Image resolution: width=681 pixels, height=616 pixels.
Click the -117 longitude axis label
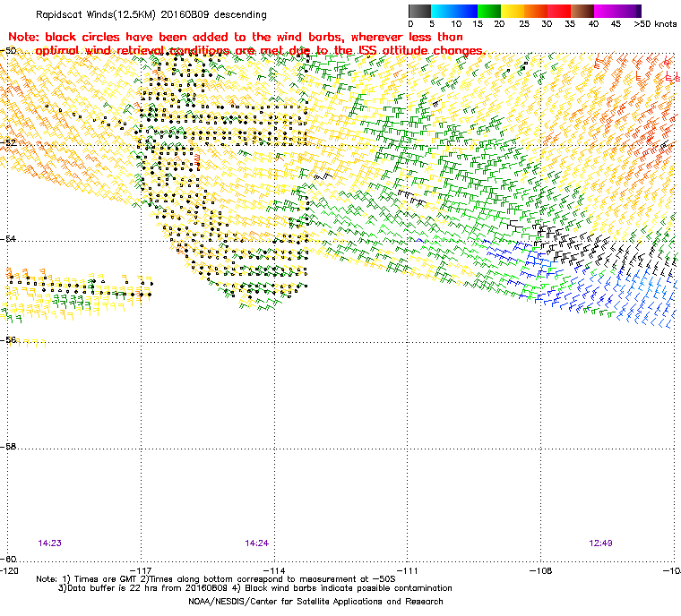[141, 570]
